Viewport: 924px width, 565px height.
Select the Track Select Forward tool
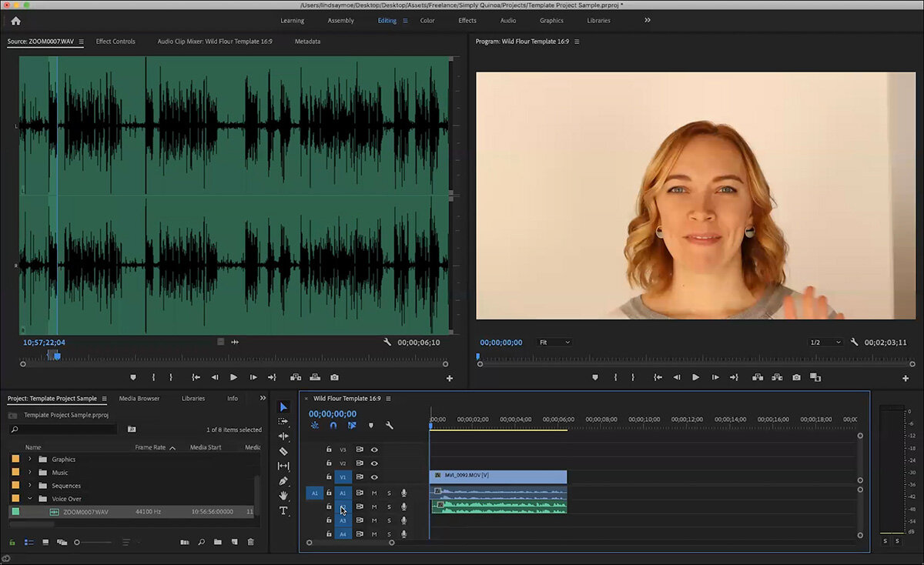(x=283, y=422)
